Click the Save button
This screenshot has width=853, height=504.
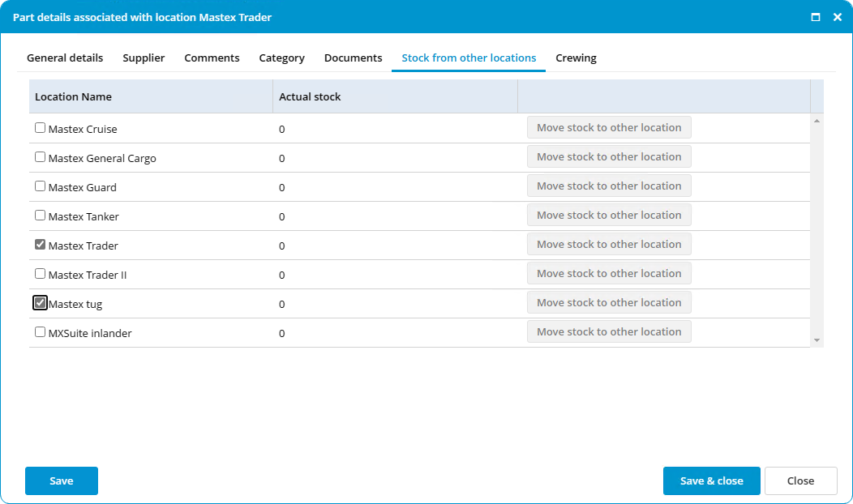pyautogui.click(x=62, y=481)
